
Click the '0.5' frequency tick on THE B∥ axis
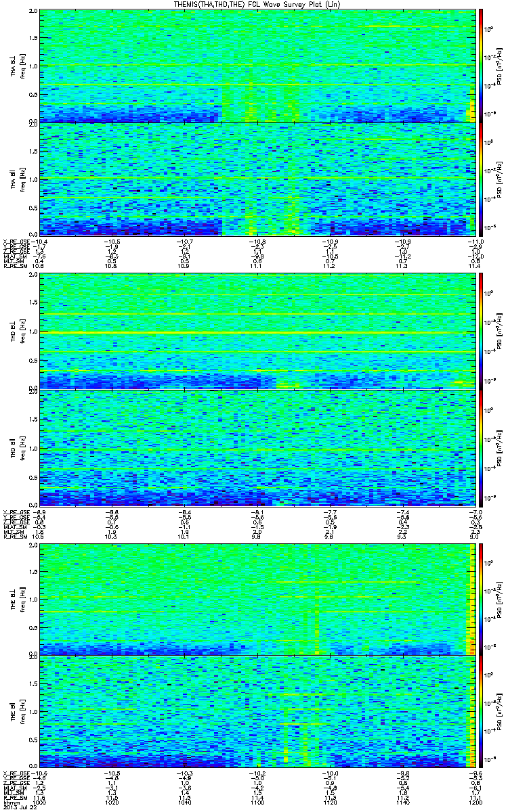[x=33, y=740]
